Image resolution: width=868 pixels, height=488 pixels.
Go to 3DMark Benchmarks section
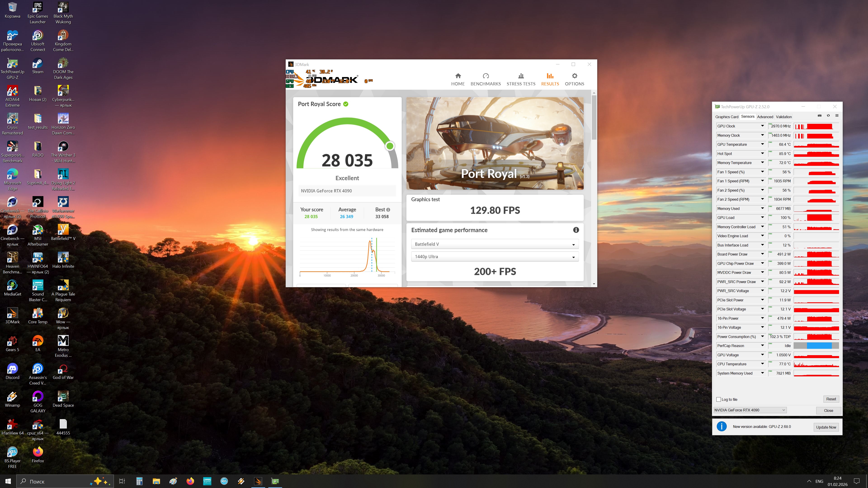[485, 79]
